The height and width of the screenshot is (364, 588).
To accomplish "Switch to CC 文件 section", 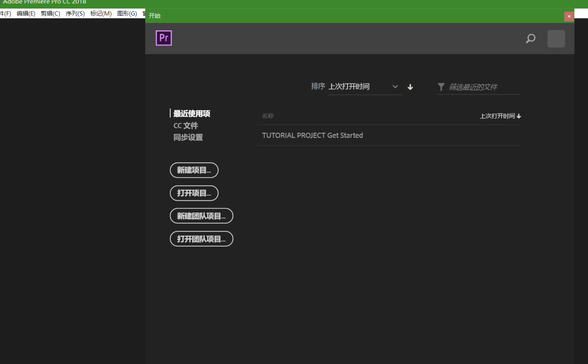I will [x=186, y=126].
